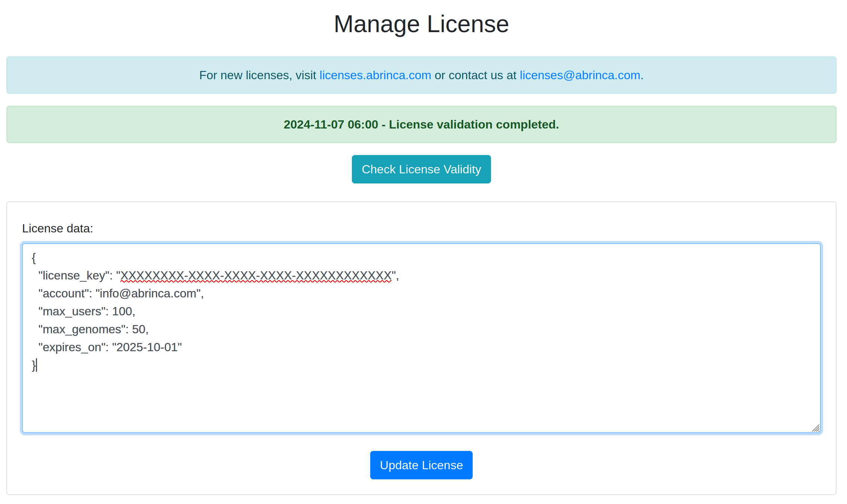Image resolution: width=847 pixels, height=504 pixels.
Task: Click the "expires_on": "2025-10-01" line
Action: tap(110, 347)
